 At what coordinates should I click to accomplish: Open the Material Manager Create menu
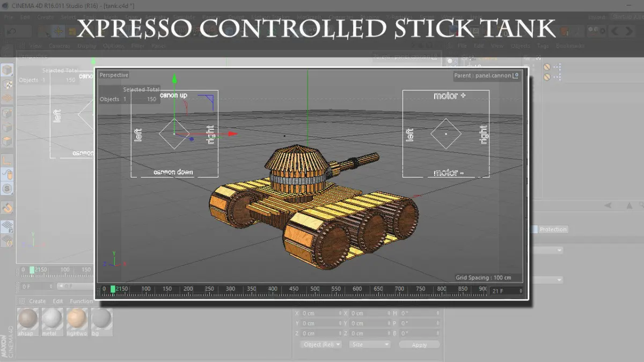[x=37, y=301]
